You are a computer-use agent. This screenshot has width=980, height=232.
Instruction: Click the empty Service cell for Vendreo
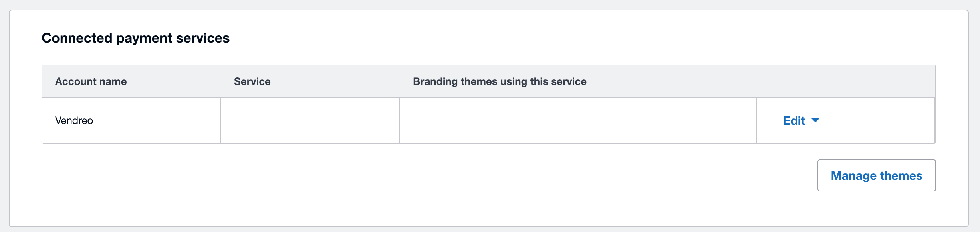tap(309, 120)
